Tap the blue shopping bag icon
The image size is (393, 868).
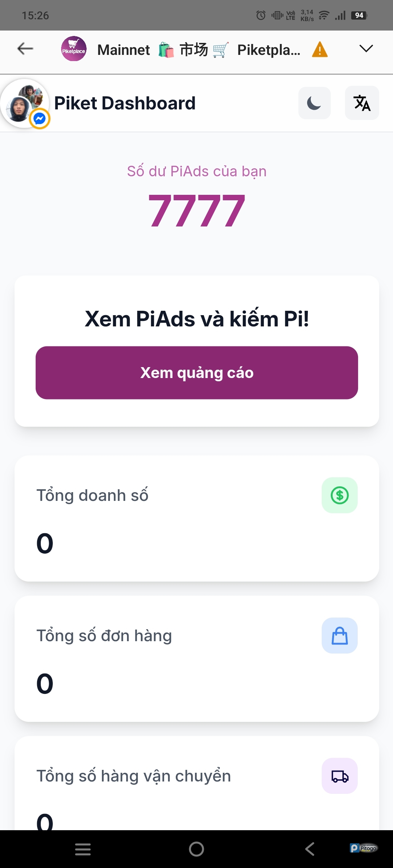pos(340,635)
